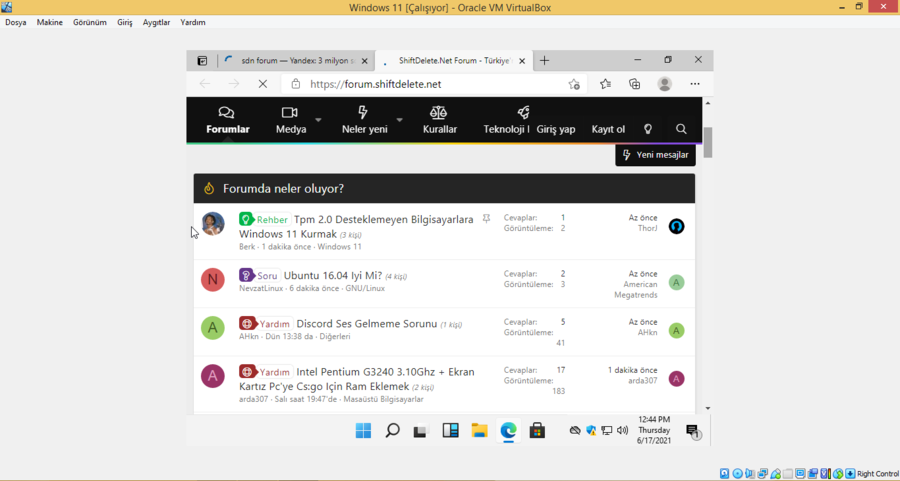Click the VirtualBox optical disk status icon
Image resolution: width=900 pixels, height=481 pixels.
(738, 474)
